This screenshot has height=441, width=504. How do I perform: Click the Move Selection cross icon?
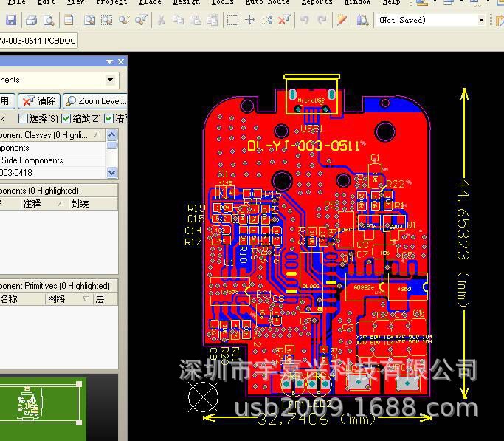pyautogui.click(x=249, y=20)
